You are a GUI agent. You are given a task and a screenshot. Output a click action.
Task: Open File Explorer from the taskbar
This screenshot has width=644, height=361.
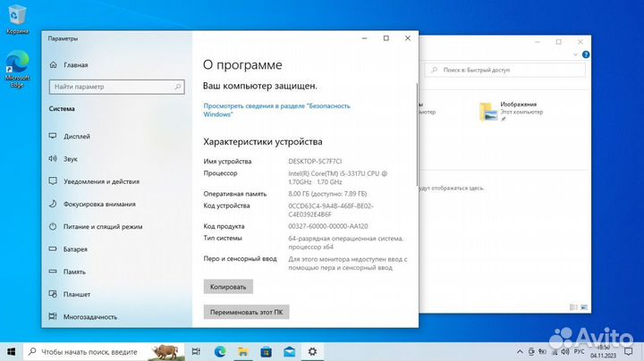click(242, 351)
